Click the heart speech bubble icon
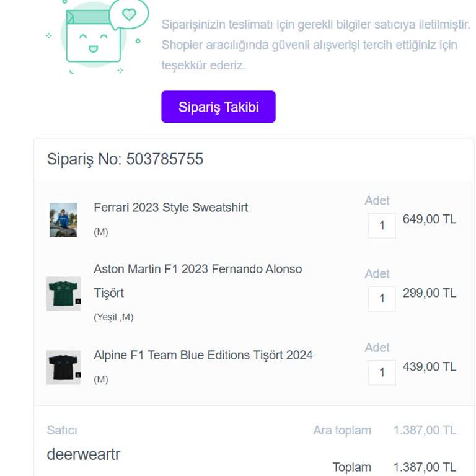The image size is (476, 476). pyautogui.click(x=129, y=14)
